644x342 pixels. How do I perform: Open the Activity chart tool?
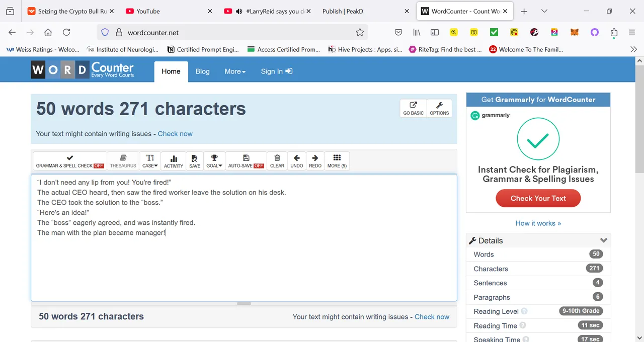(x=174, y=161)
